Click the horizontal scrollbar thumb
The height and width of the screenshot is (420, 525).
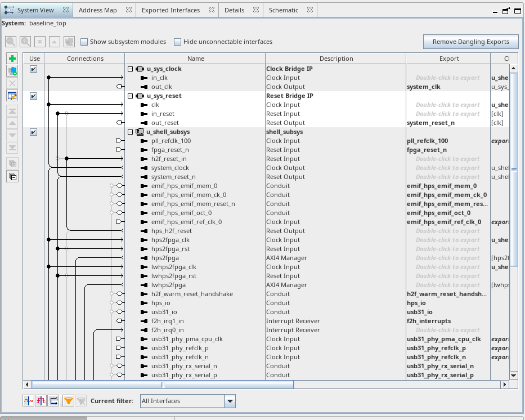[x=163, y=385]
